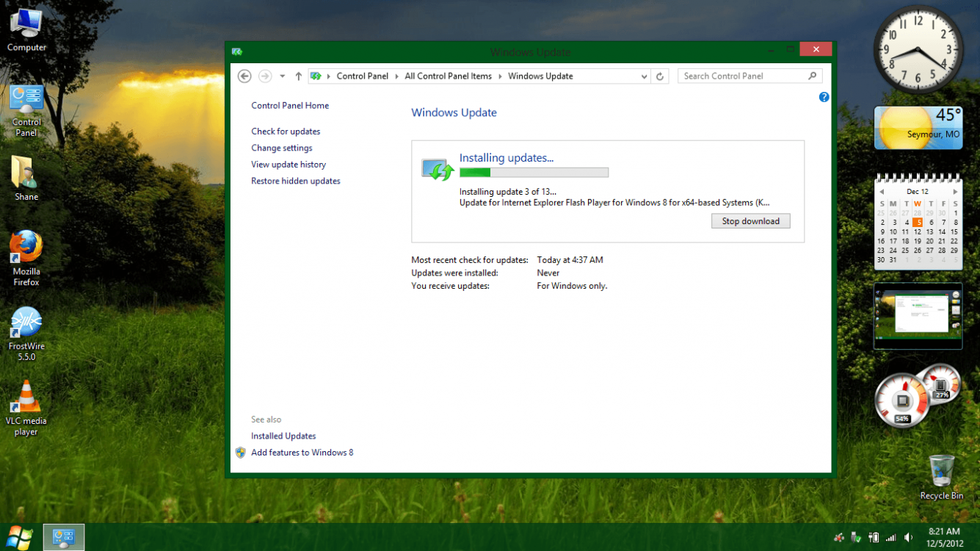Expand the chevron after All Control Panel Items
This screenshot has width=980, height=551.
pyautogui.click(x=500, y=76)
